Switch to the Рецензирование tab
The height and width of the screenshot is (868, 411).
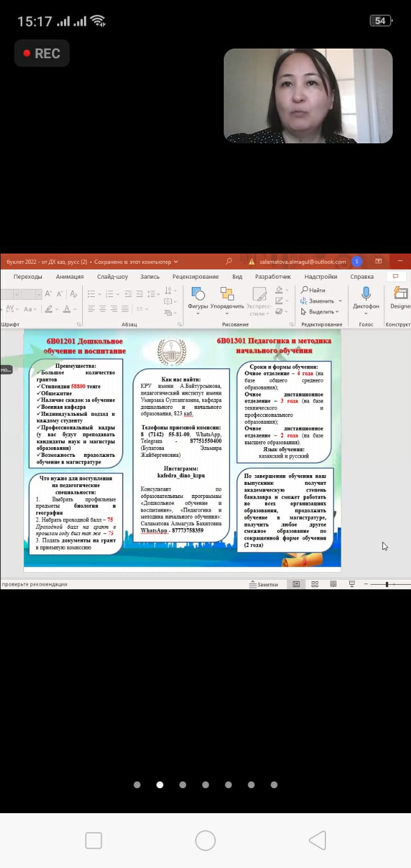[195, 276]
